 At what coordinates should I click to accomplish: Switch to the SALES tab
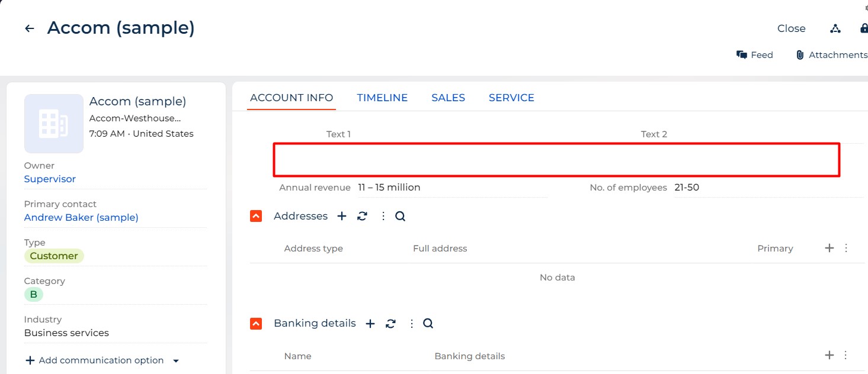(448, 98)
